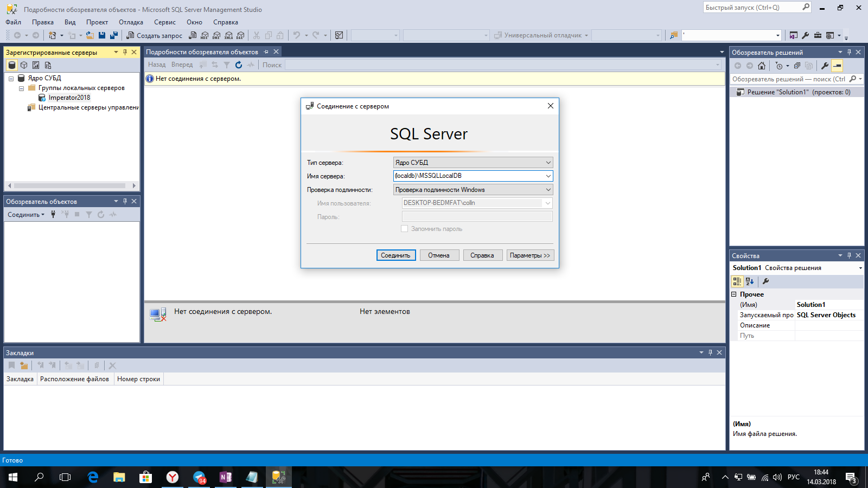868x488 pixels.
Task: Click the Save disk icon in main toolbar
Action: 102,35
